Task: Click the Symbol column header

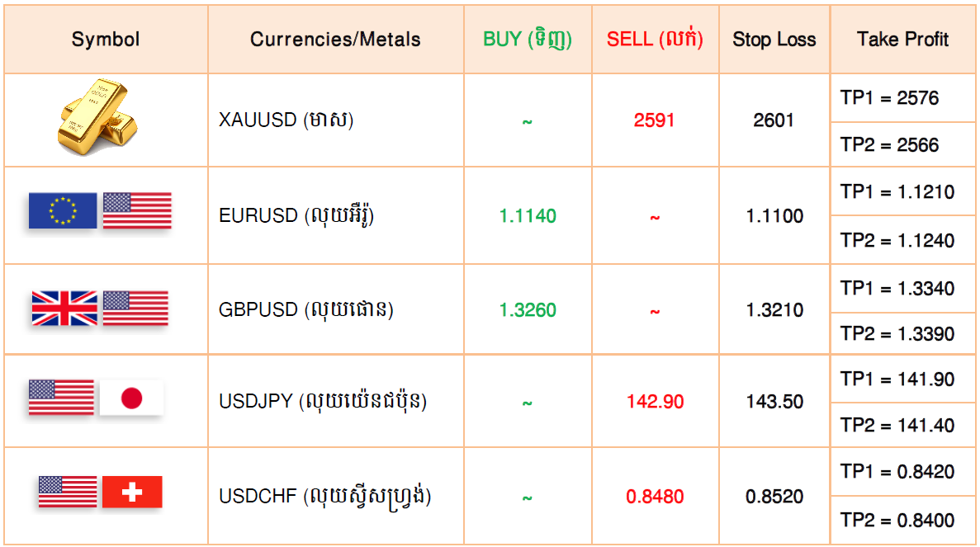Action: click(x=106, y=40)
